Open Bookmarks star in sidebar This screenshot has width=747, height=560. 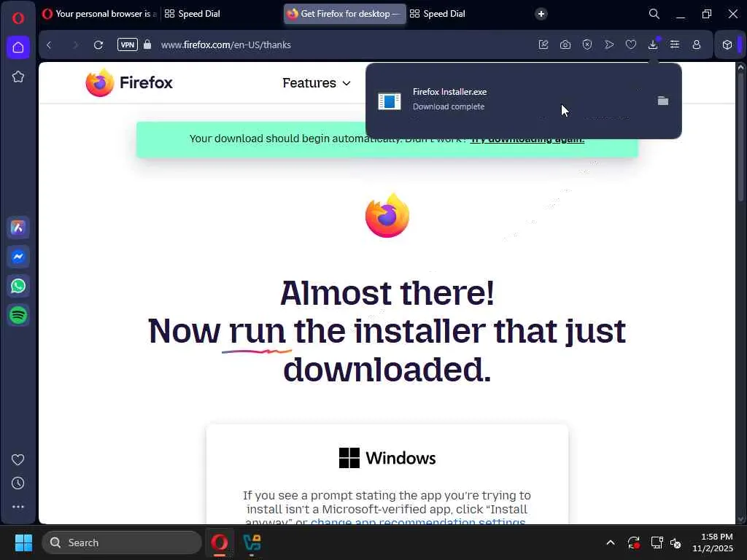pyautogui.click(x=18, y=77)
